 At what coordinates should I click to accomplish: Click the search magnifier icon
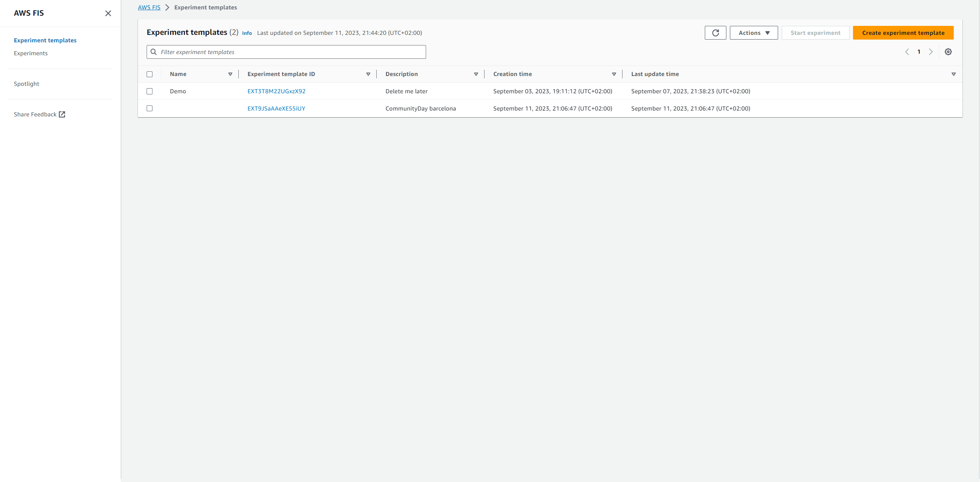tap(154, 52)
